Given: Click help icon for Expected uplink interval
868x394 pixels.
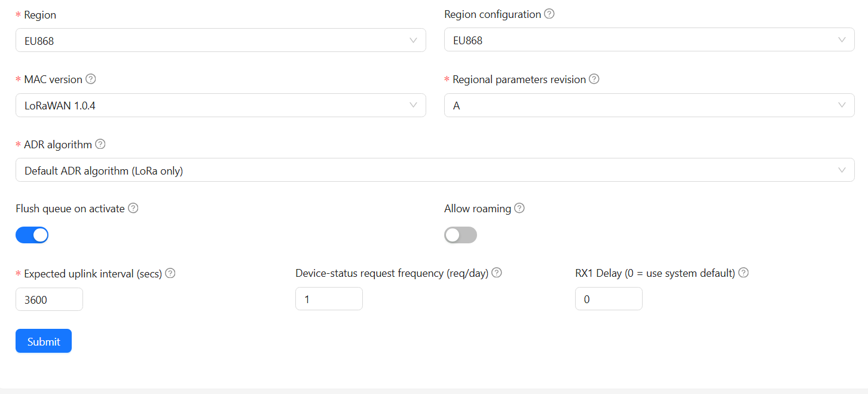Looking at the screenshot, I should click(170, 273).
